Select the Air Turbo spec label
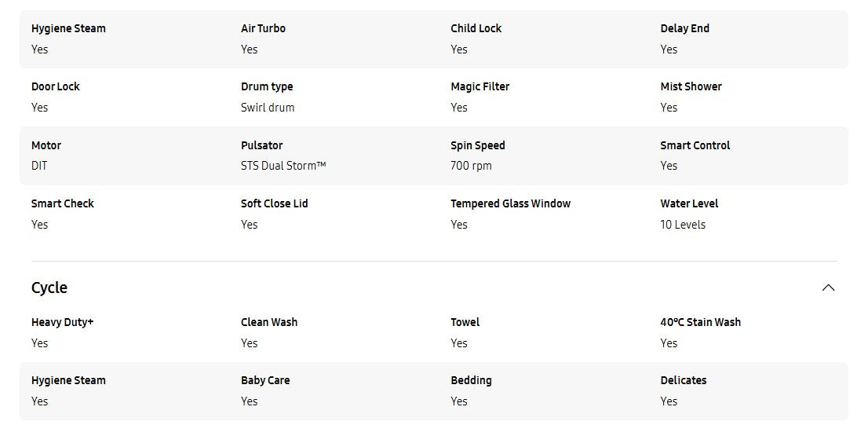The height and width of the screenshot is (425, 868). 263,28
